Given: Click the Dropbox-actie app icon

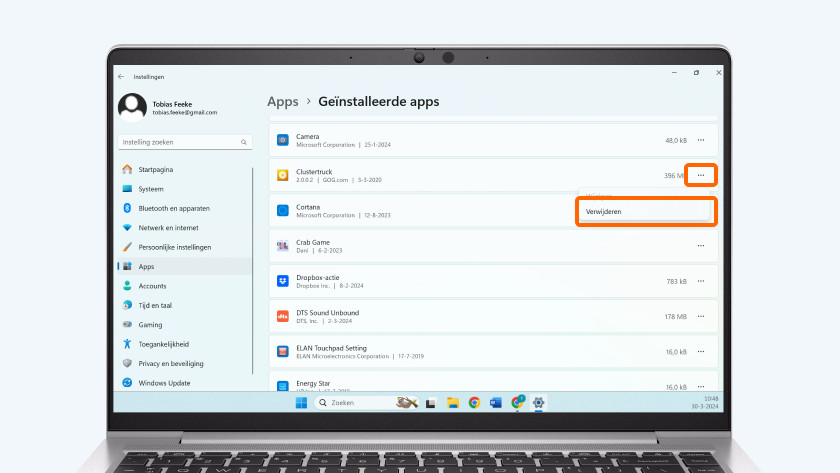Looking at the screenshot, I should pos(283,281).
